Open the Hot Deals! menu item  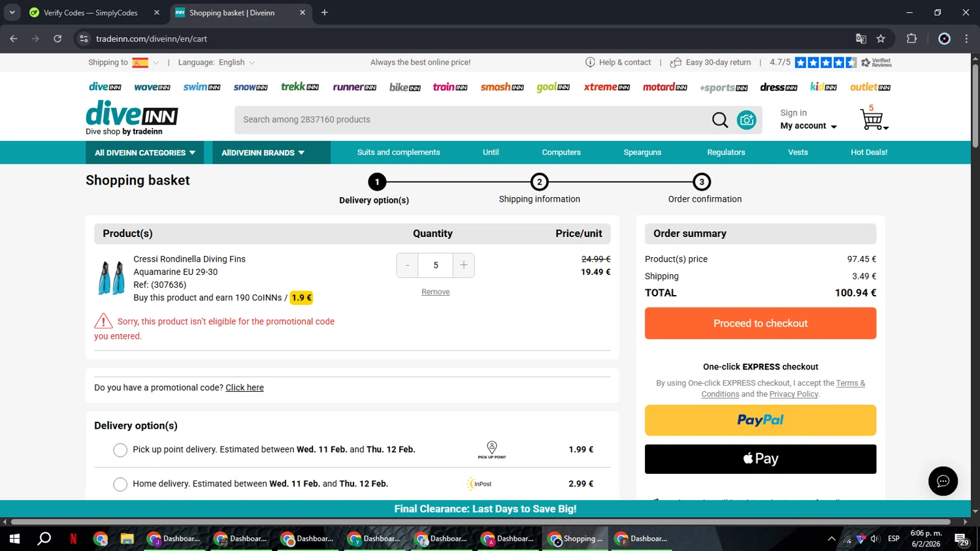pyautogui.click(x=869, y=152)
